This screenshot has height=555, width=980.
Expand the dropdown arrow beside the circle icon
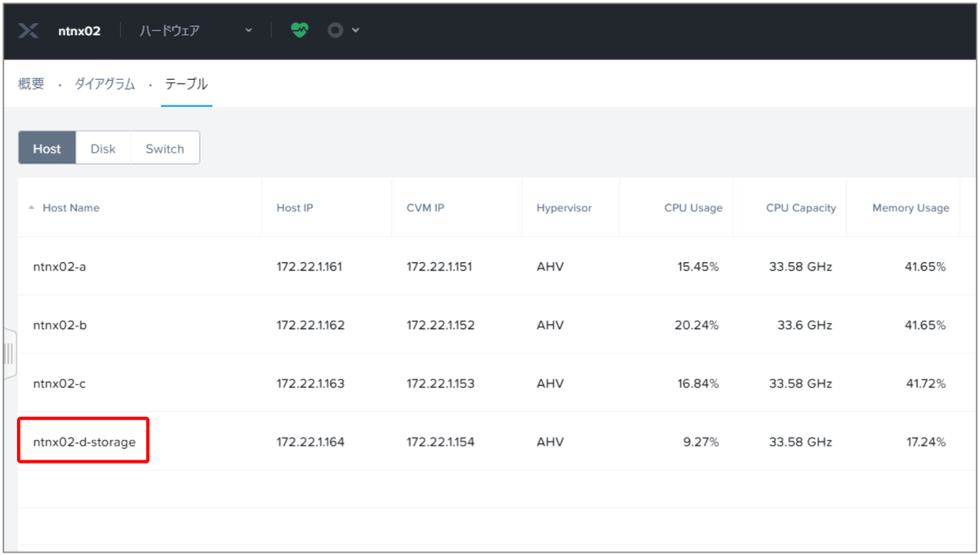pyautogui.click(x=355, y=30)
